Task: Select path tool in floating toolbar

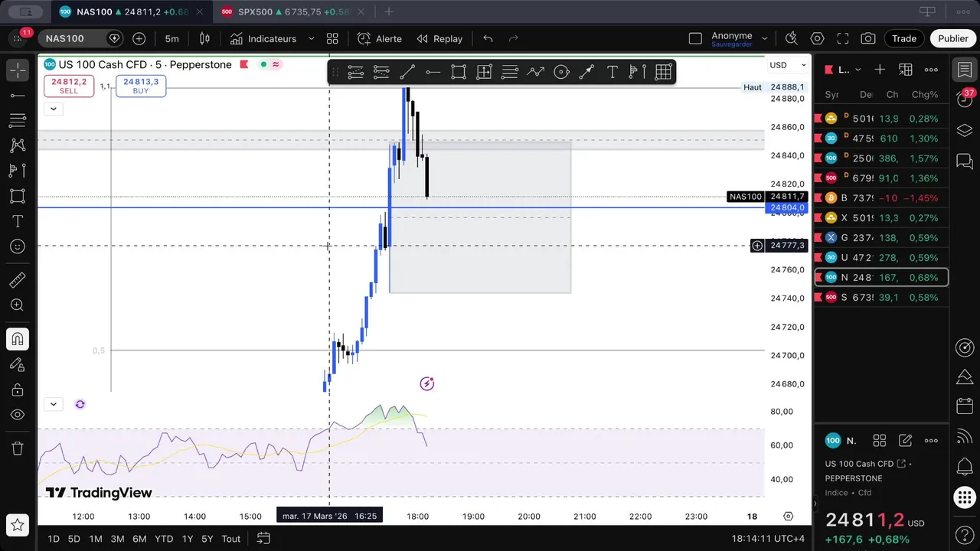Action: (536, 72)
